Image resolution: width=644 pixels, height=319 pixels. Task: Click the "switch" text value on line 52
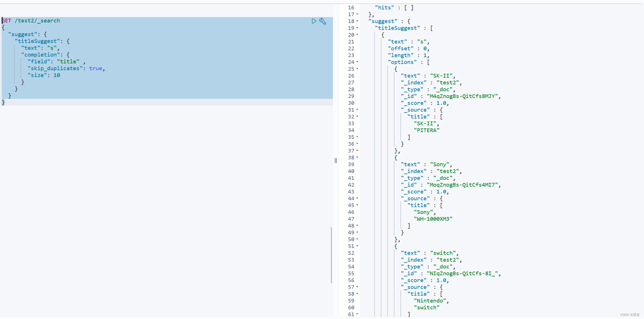[443, 253]
